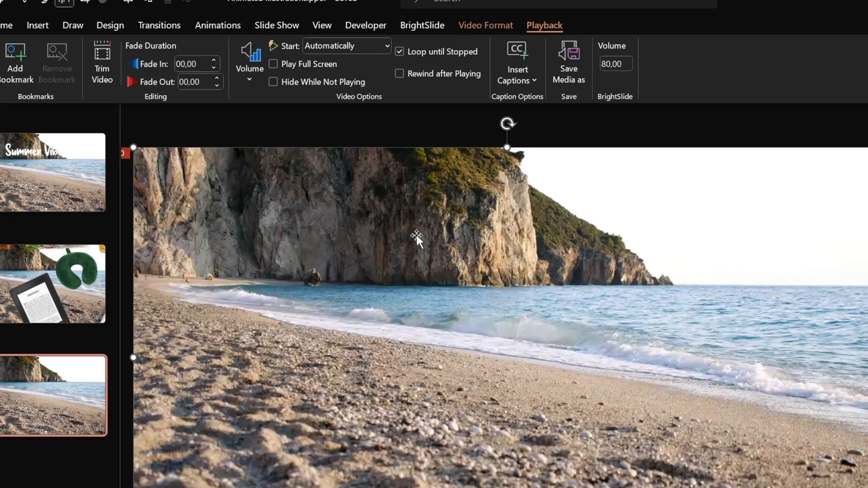Check Hide While Not Playing
The height and width of the screenshot is (488, 868).
point(273,82)
